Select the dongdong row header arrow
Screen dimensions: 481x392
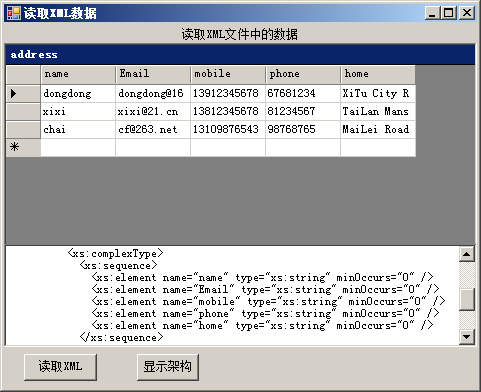pyautogui.click(x=23, y=93)
